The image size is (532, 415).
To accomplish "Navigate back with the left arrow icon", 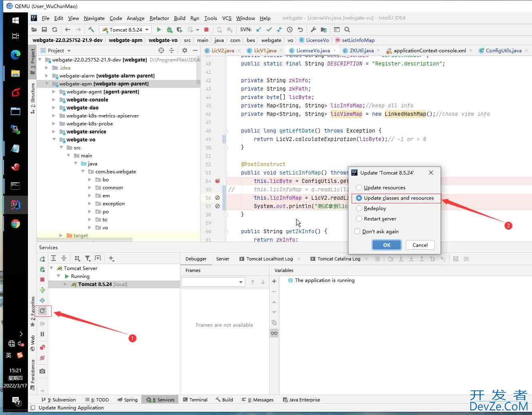I will click(67, 30).
